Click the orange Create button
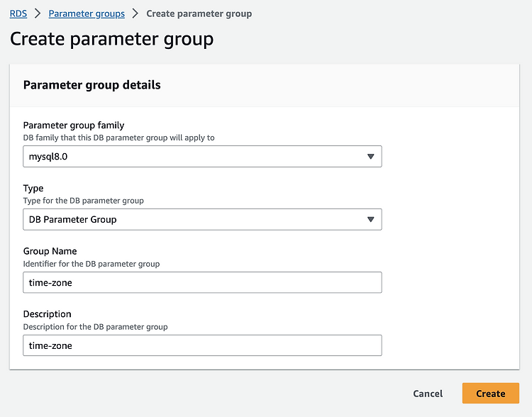The width and height of the screenshot is (532, 417). pyautogui.click(x=491, y=394)
